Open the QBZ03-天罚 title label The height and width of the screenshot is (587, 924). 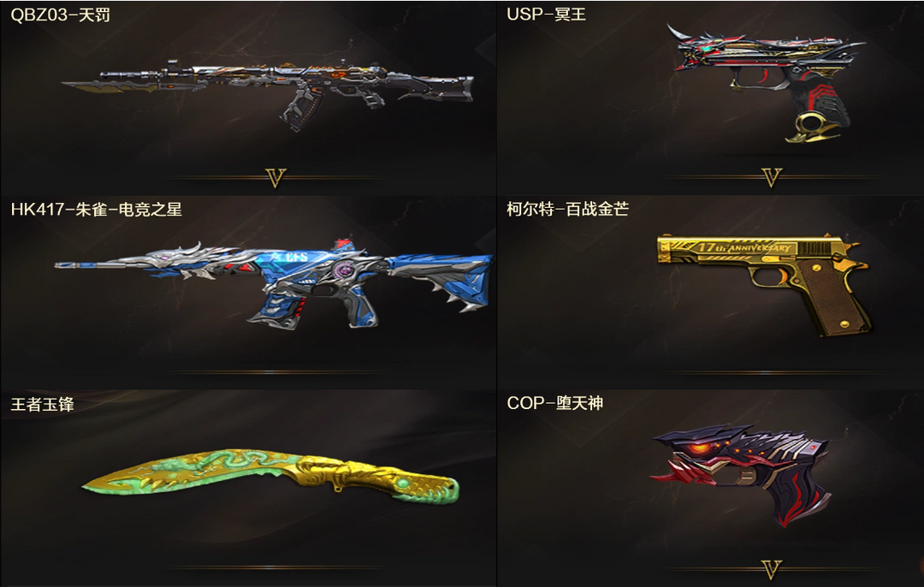tap(61, 15)
